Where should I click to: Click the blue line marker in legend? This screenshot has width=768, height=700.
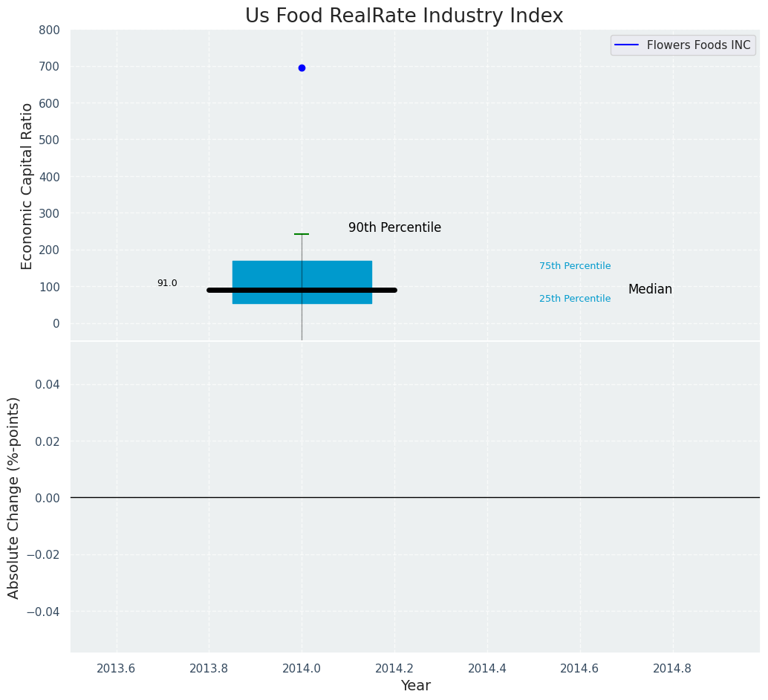tap(626, 45)
